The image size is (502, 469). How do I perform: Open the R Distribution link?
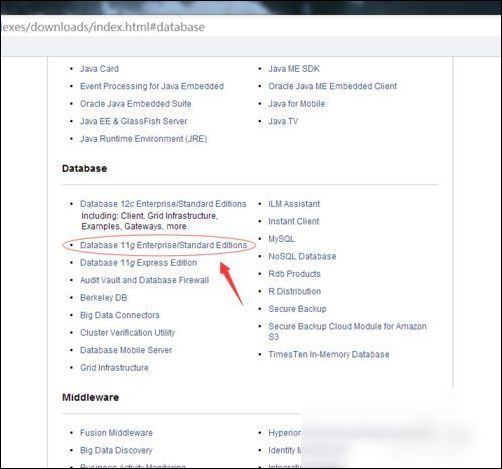point(295,291)
